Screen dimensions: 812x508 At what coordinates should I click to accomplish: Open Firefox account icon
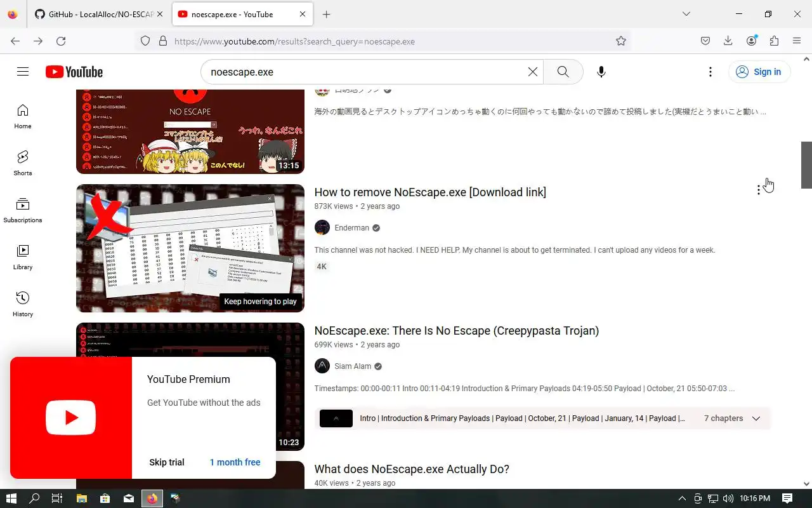(752, 41)
